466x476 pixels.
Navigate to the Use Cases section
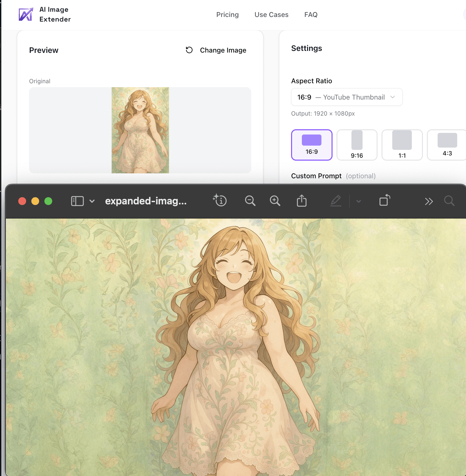pyautogui.click(x=271, y=14)
